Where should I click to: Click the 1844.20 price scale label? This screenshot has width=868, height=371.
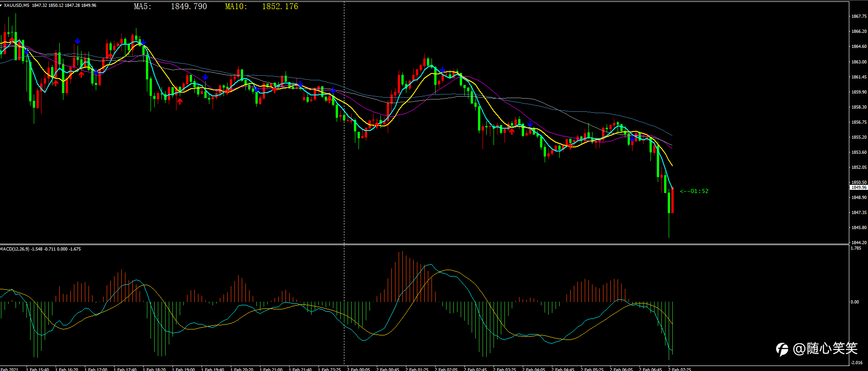coord(859,242)
